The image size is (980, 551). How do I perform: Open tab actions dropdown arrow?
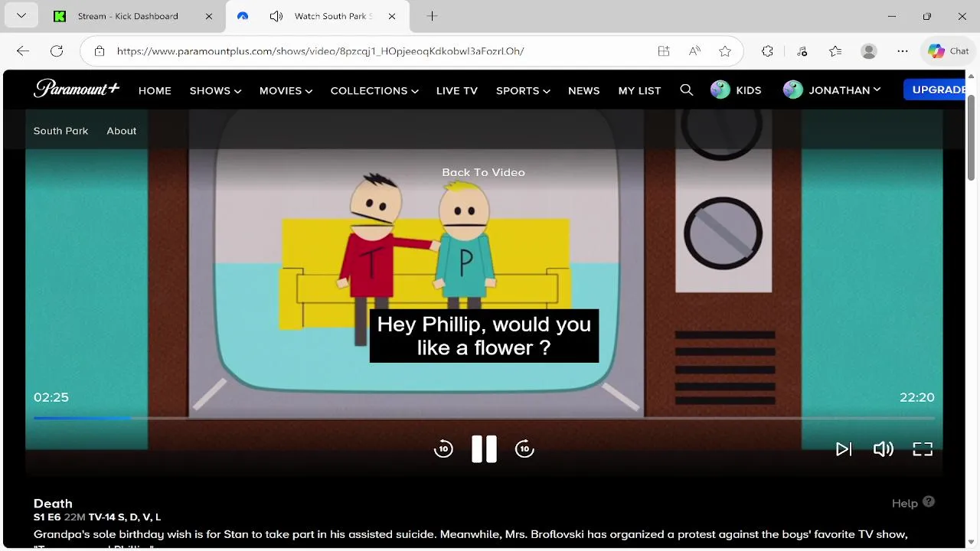(x=21, y=16)
